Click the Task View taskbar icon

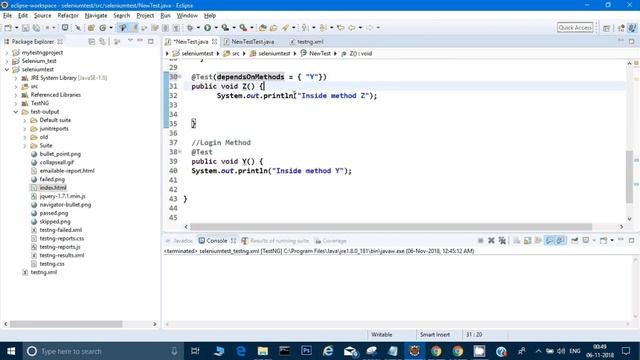(x=195, y=351)
